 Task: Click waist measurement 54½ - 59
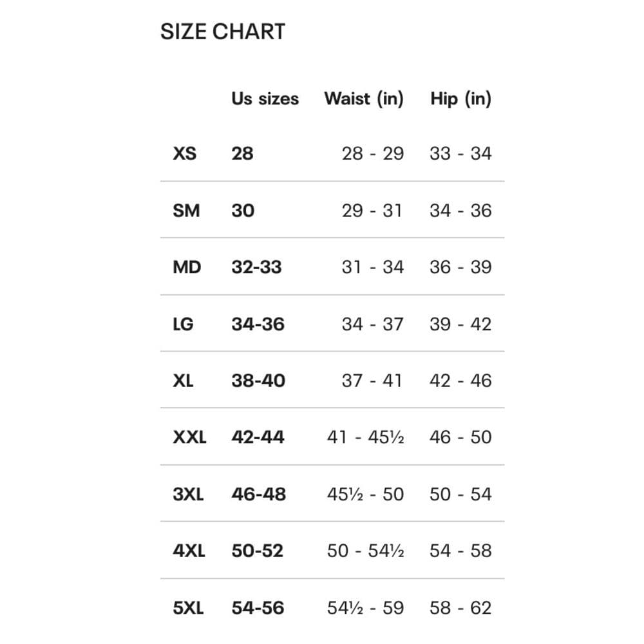(x=366, y=608)
